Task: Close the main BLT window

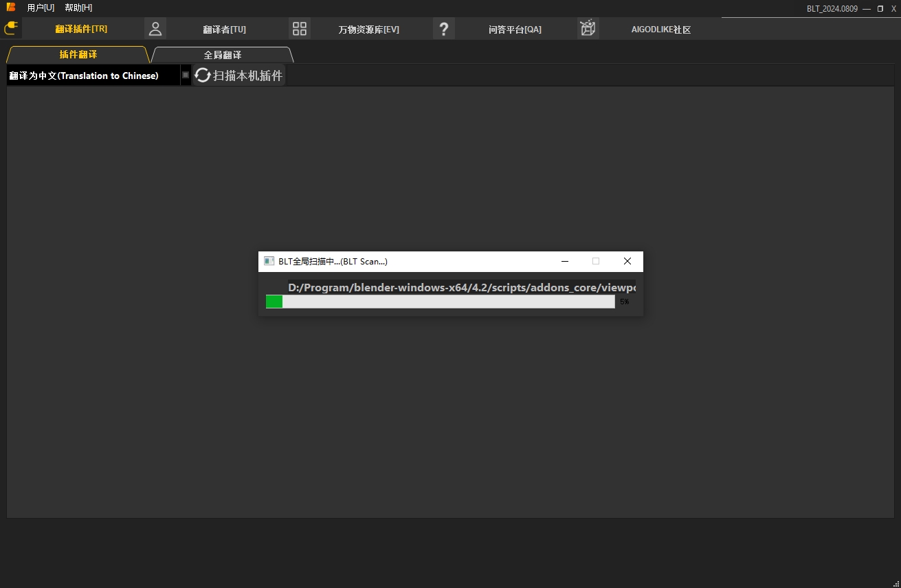Action: tap(893, 8)
